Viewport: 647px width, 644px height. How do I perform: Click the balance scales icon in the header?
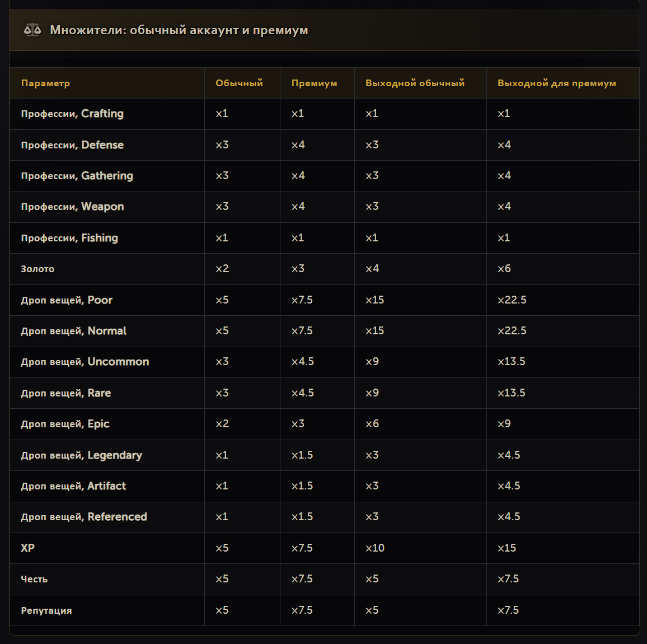tap(32, 30)
